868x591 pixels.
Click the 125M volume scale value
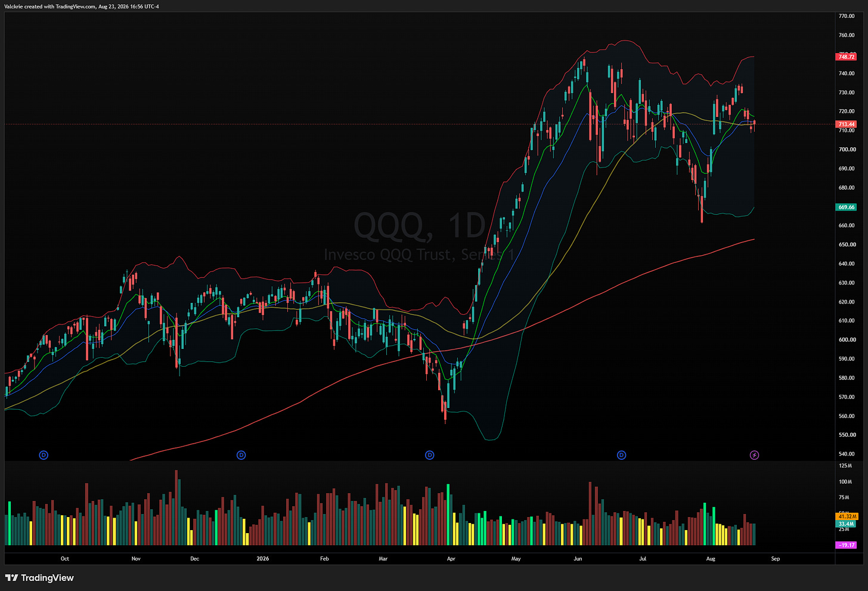(845, 466)
